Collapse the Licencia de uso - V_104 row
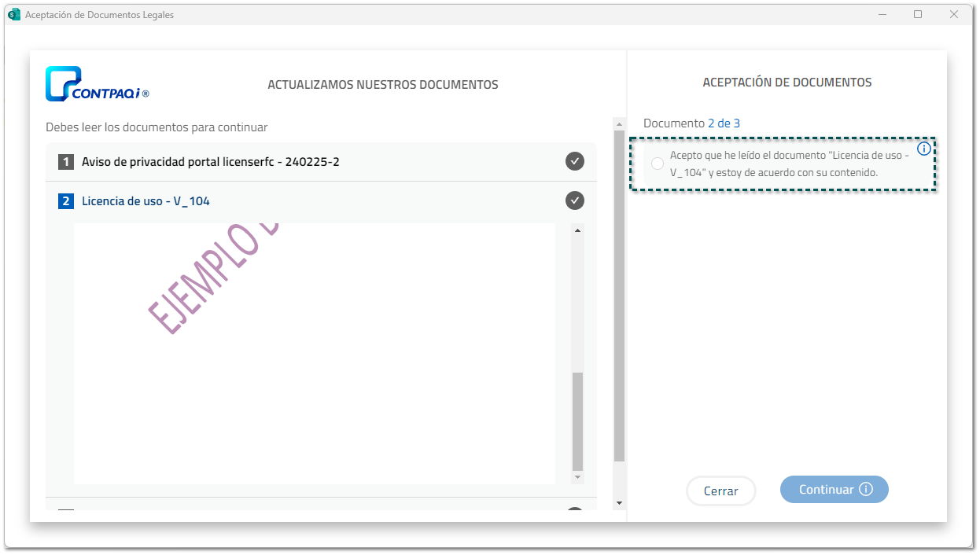Screen dimensions: 980x555 321,201
